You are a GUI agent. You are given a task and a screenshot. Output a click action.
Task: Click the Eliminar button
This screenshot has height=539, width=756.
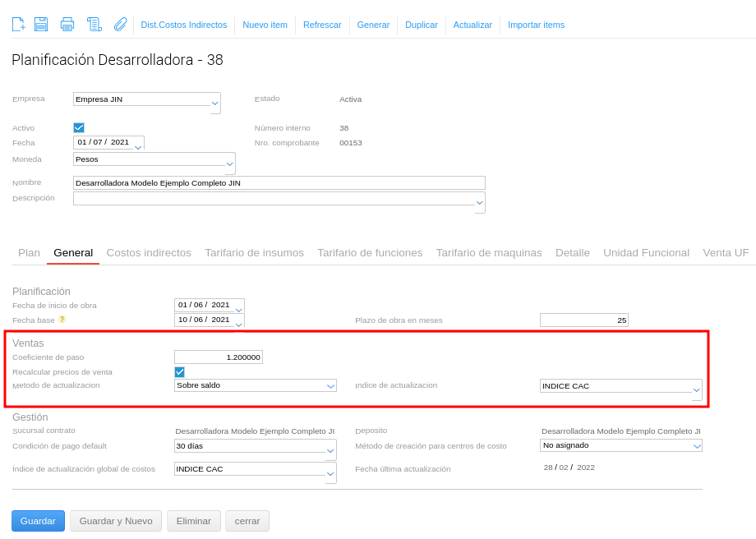tap(194, 521)
